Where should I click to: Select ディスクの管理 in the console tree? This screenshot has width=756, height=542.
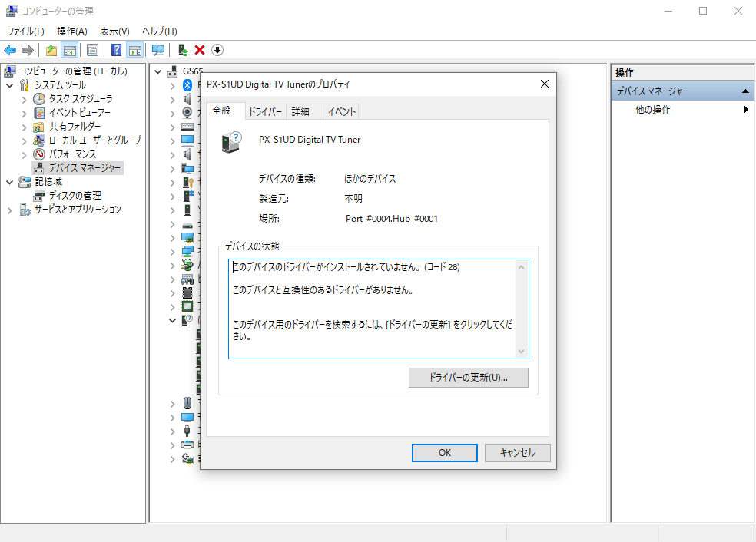click(75, 196)
